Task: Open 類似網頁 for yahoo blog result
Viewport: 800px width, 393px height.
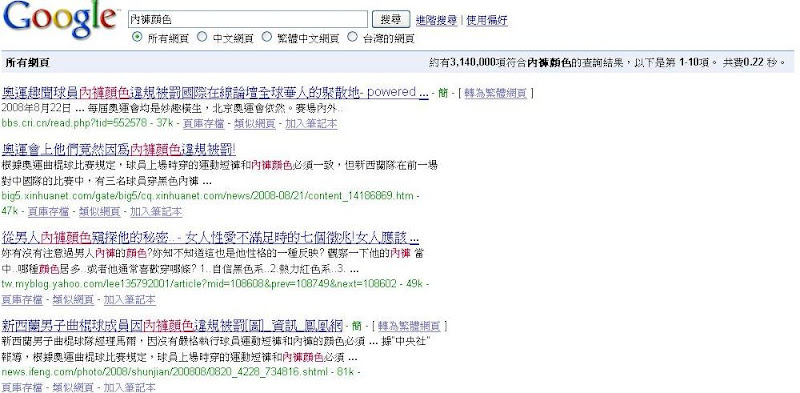Action: point(73,300)
